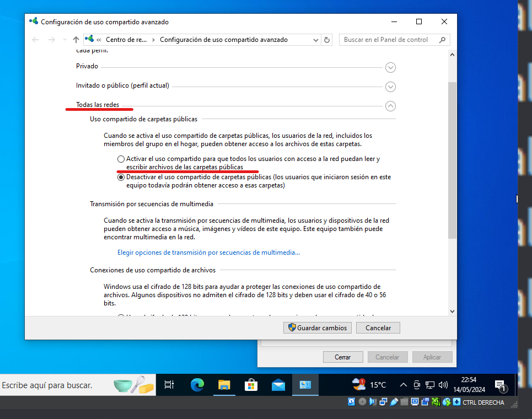The height and width of the screenshot is (419, 532).
Task: Click the VirtualBox network adapters status icon
Action: (x=383, y=402)
